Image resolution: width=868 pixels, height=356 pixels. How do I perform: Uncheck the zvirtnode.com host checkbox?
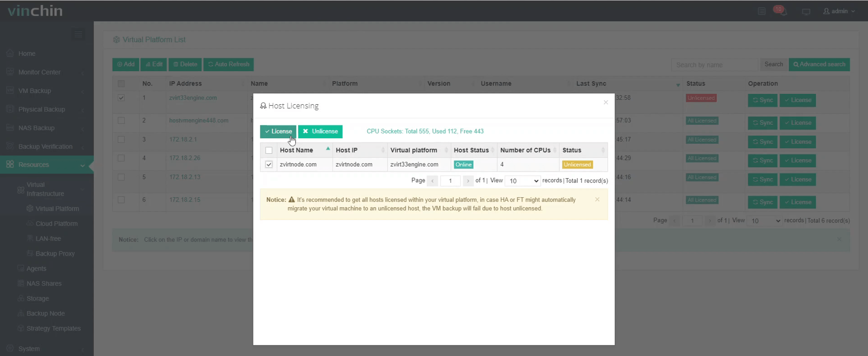click(269, 165)
